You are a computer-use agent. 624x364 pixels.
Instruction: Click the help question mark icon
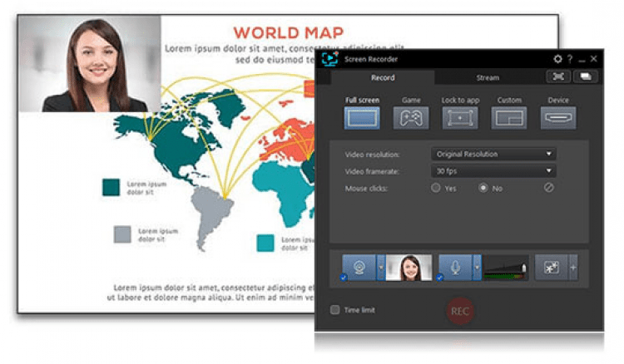[570, 60]
